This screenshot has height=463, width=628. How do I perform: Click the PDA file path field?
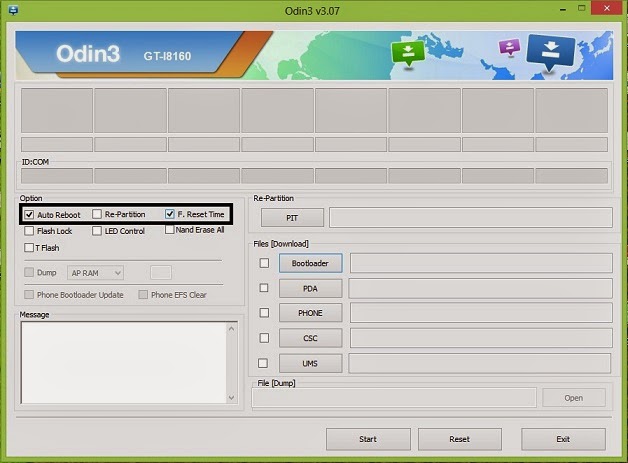click(480, 288)
